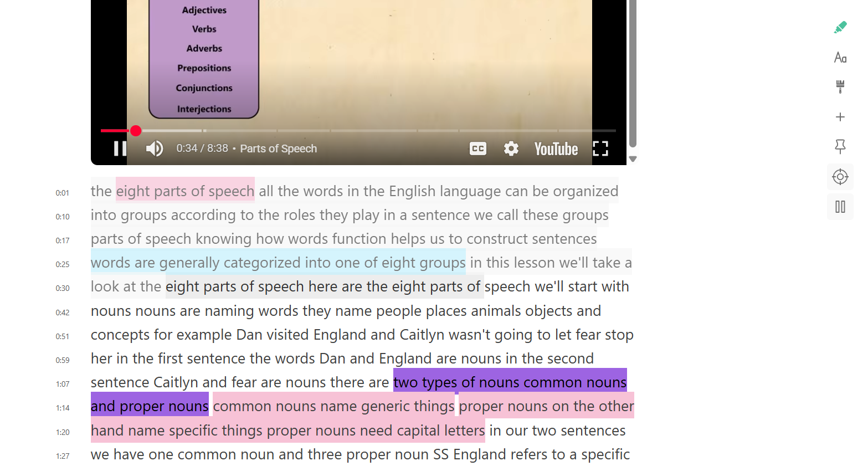This screenshot has height=466, width=868.
Task: Click the plus icon in the sidebar
Action: [x=840, y=117]
